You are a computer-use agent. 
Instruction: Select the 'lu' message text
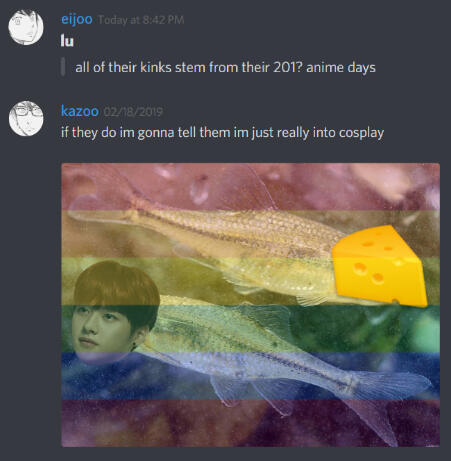67,41
